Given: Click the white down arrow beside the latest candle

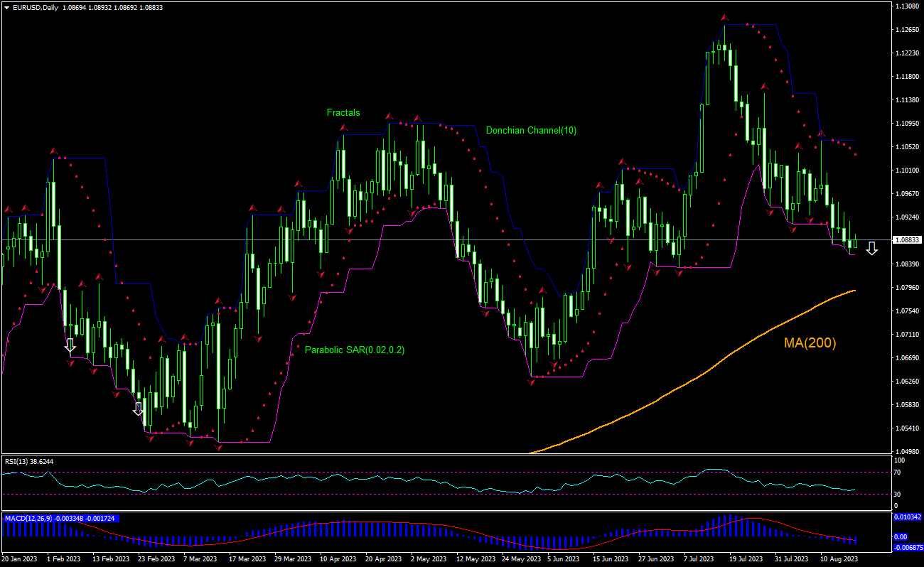Looking at the screenshot, I should [x=871, y=248].
